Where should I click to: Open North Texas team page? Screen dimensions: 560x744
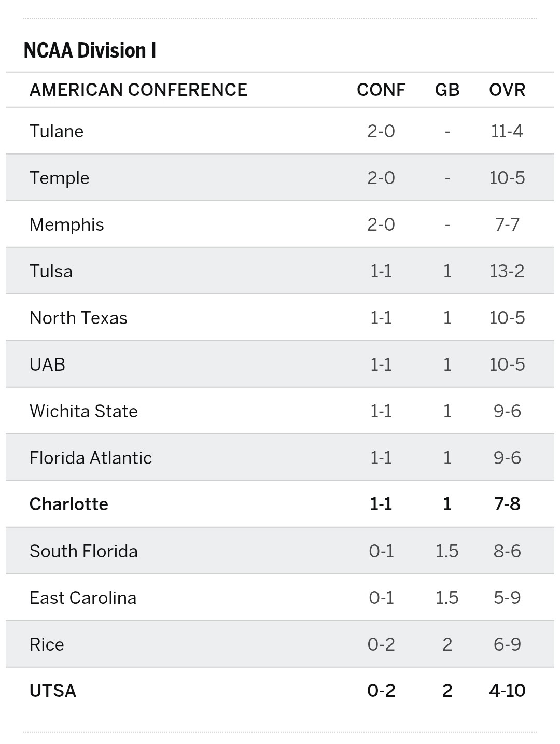78,318
